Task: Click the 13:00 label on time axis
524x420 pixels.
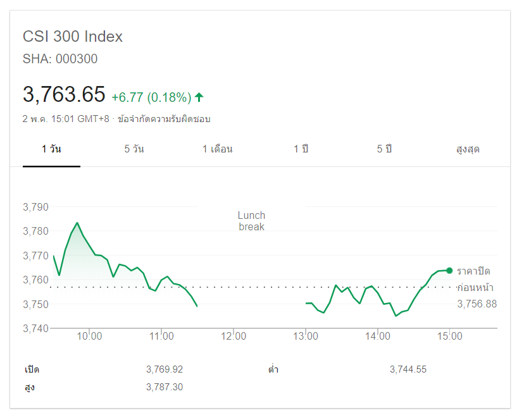Action: click(306, 337)
